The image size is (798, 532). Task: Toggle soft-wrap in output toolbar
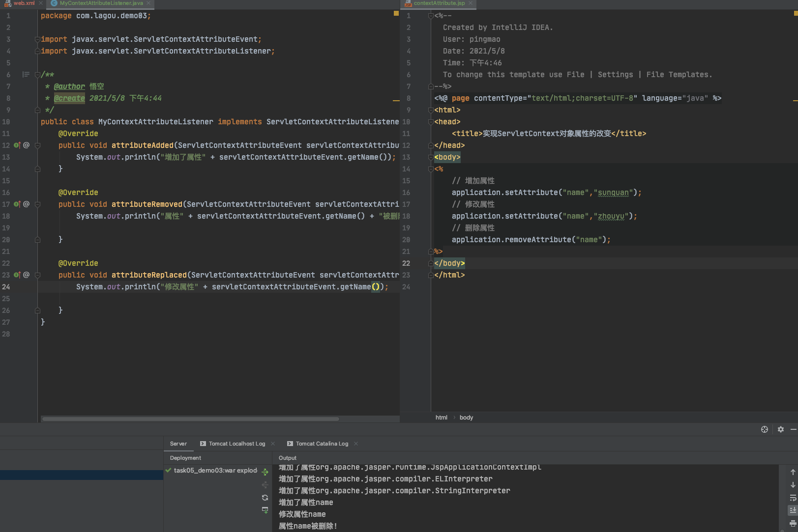(x=793, y=498)
